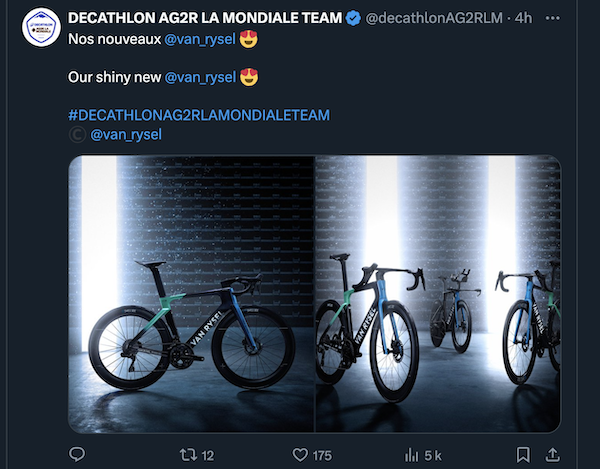This screenshot has height=469, width=600.
Task: Open the left single bike photo
Action: pos(191,293)
